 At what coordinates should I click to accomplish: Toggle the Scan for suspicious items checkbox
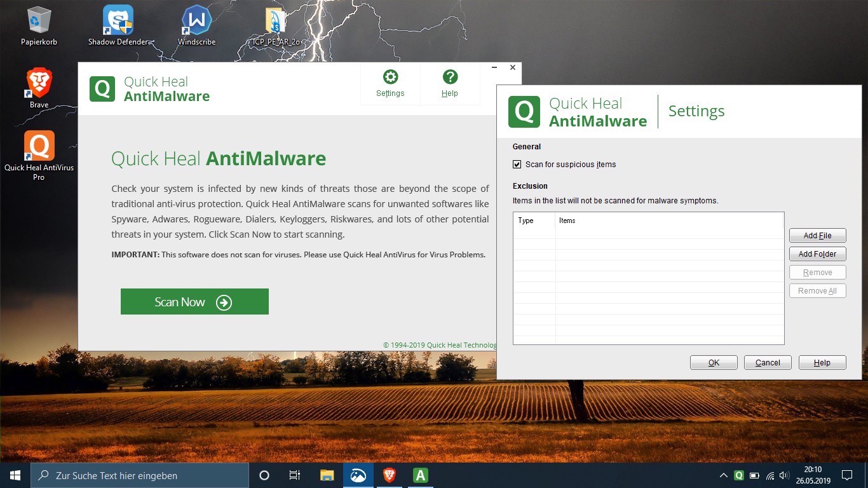(517, 165)
